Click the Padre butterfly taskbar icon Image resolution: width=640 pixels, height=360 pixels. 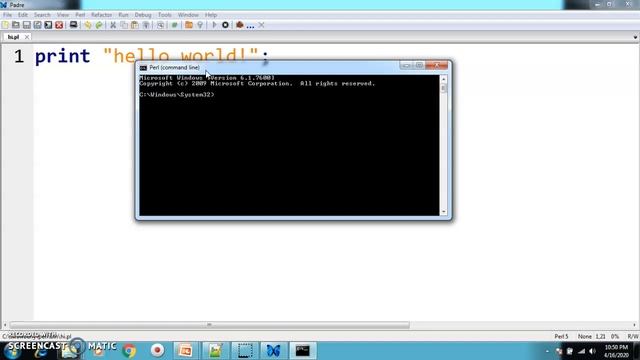point(273,351)
